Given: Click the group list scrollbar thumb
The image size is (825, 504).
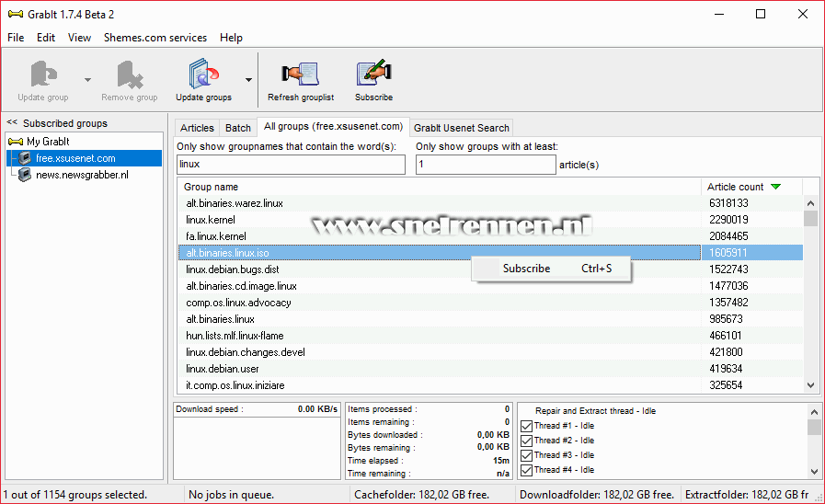Looking at the screenshot, I should (x=810, y=218).
